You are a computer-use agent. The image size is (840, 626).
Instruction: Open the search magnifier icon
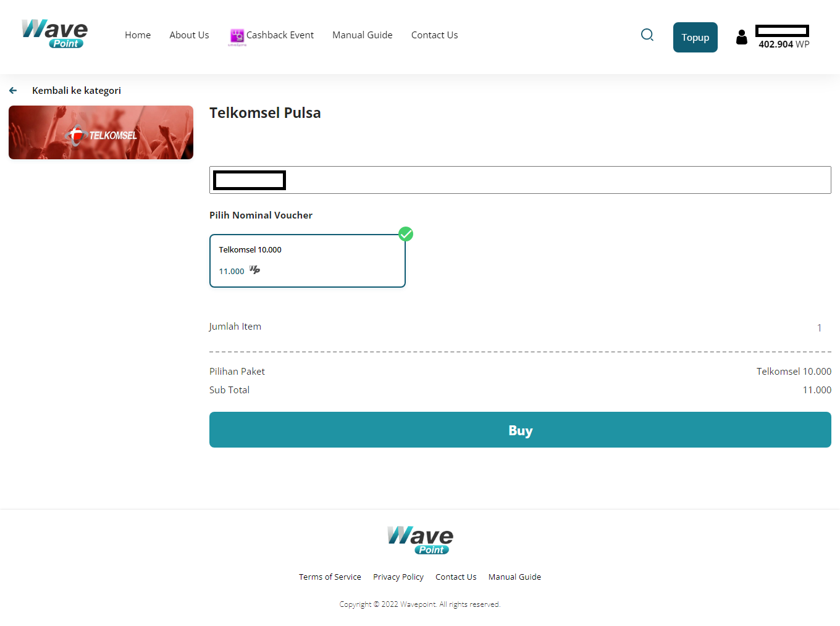coord(647,35)
